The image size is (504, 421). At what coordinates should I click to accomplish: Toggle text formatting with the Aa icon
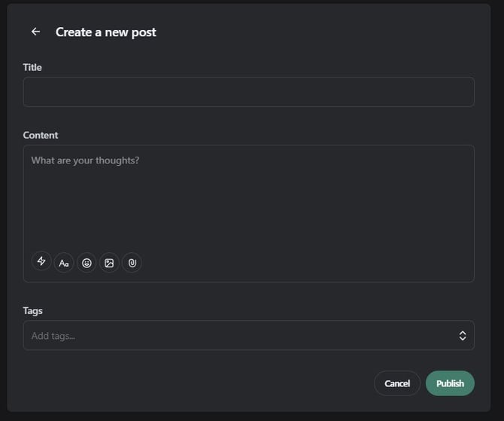64,263
